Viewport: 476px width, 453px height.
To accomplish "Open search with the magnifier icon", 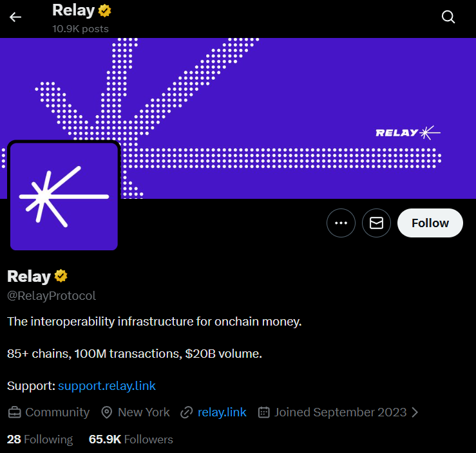I will 448,17.
